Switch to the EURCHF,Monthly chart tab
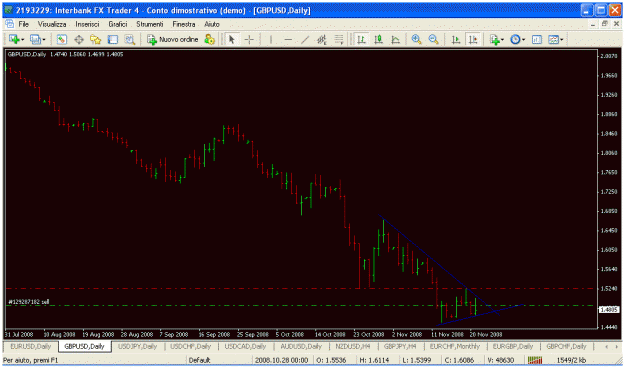This screenshot has height=368, width=625. tap(454, 346)
